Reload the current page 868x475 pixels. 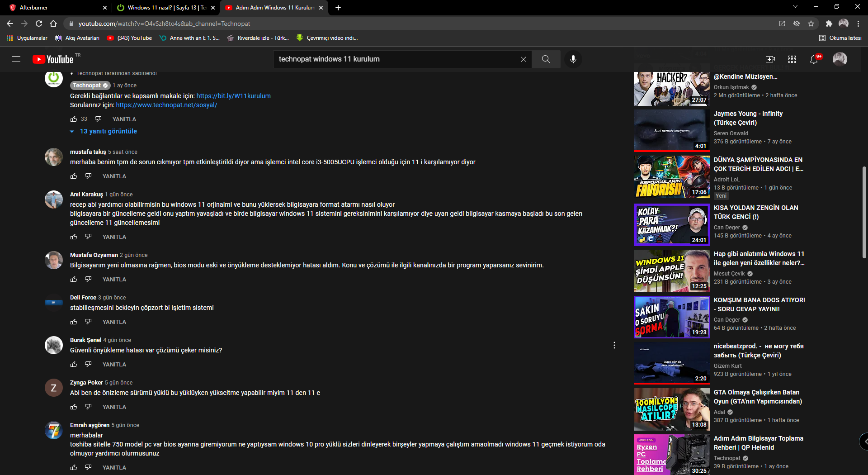[39, 24]
